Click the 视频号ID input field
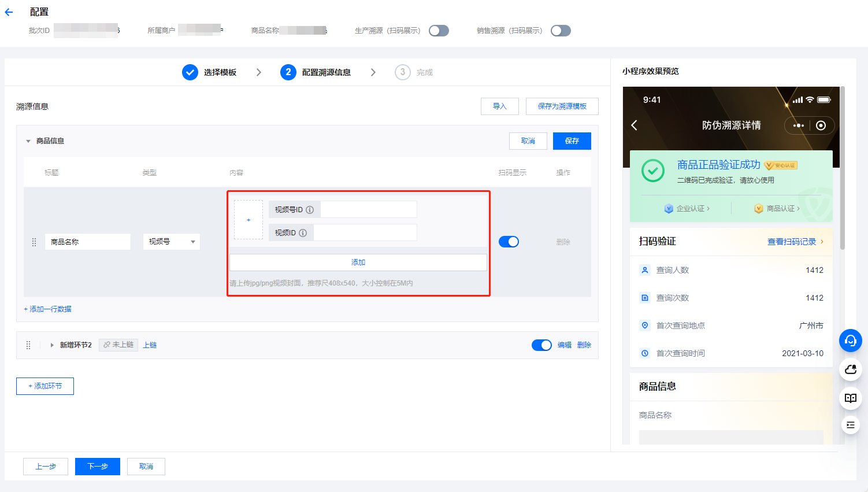The height and width of the screenshot is (492, 868). coord(369,209)
